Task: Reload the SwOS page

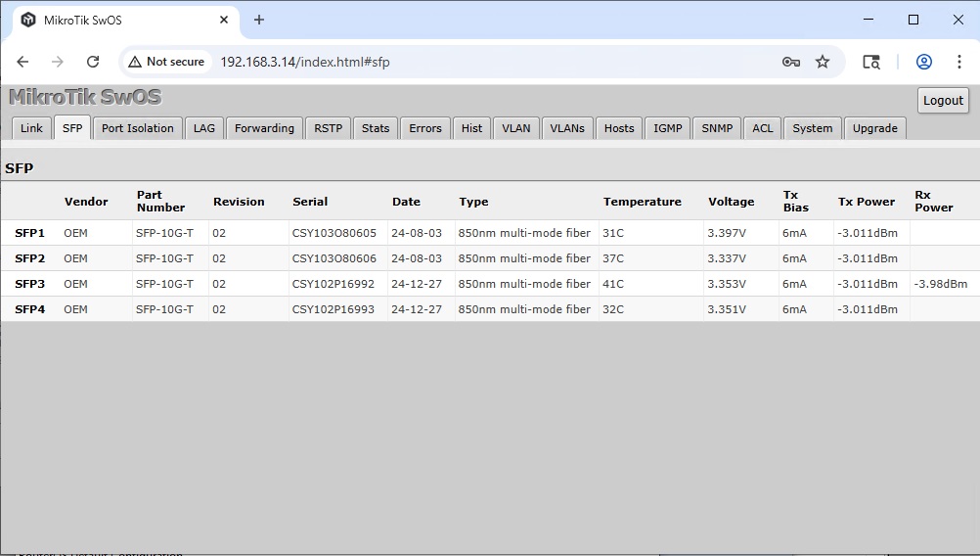Action: pyautogui.click(x=93, y=62)
